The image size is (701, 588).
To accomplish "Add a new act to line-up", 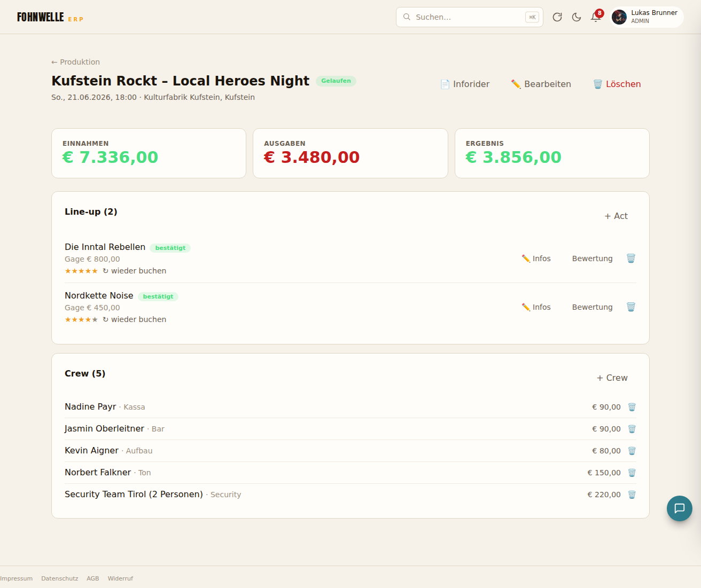I will point(616,216).
